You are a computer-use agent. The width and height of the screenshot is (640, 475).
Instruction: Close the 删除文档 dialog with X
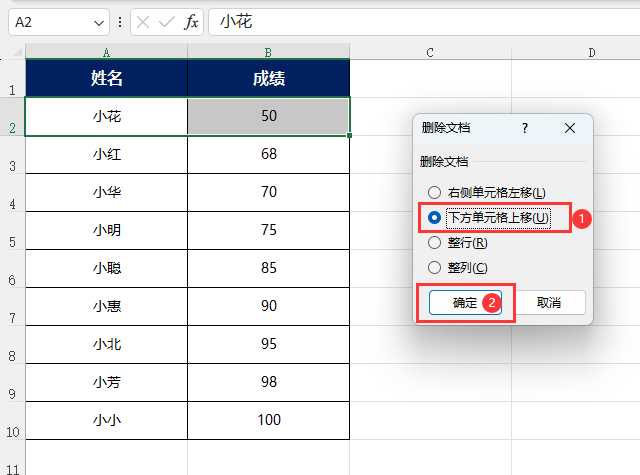point(570,128)
